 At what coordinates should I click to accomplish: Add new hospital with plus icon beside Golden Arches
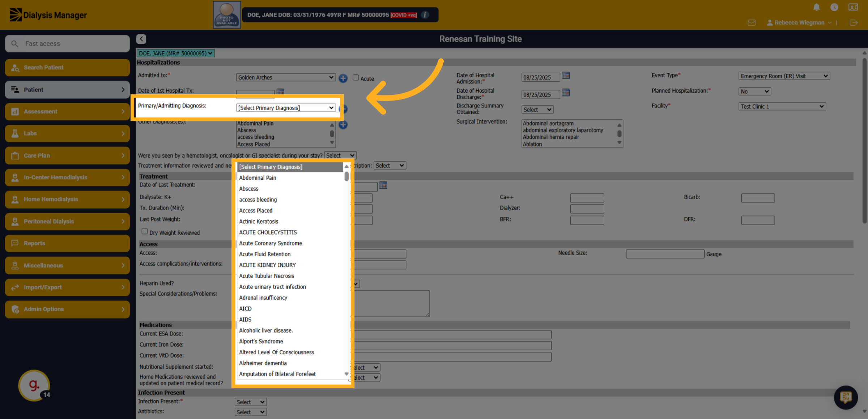point(343,78)
